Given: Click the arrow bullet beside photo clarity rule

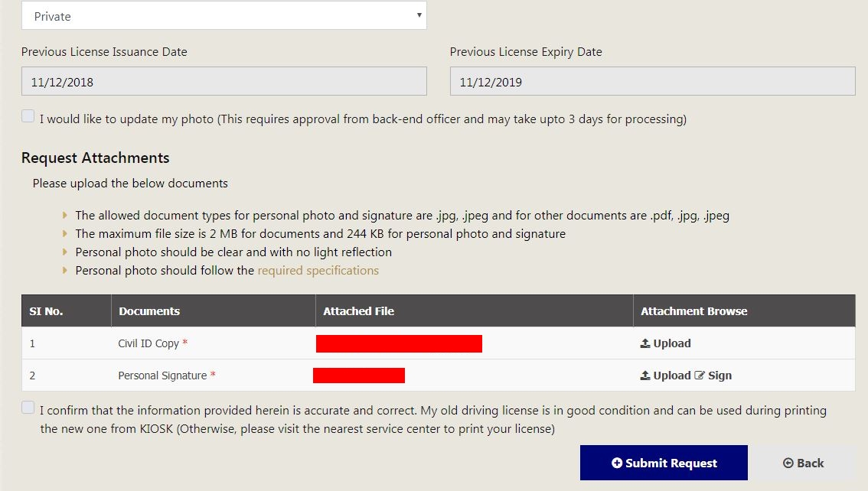Looking at the screenshot, I should (65, 251).
